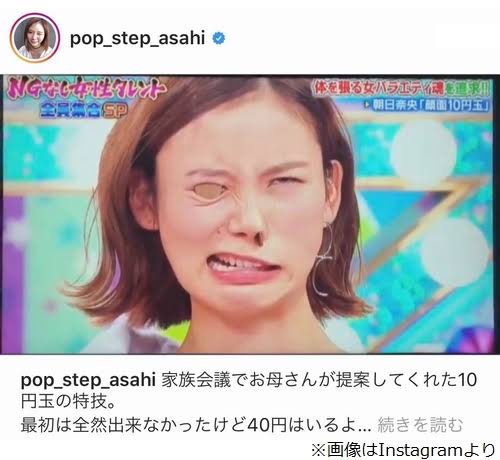Click the NGなし女性タレント show logo

[86, 89]
